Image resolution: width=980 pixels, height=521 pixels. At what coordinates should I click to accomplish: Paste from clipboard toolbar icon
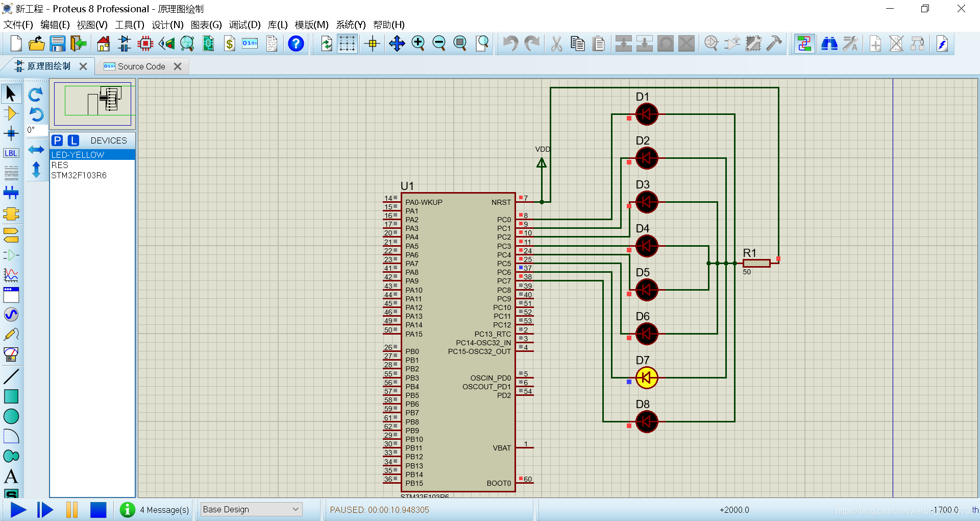(x=599, y=43)
